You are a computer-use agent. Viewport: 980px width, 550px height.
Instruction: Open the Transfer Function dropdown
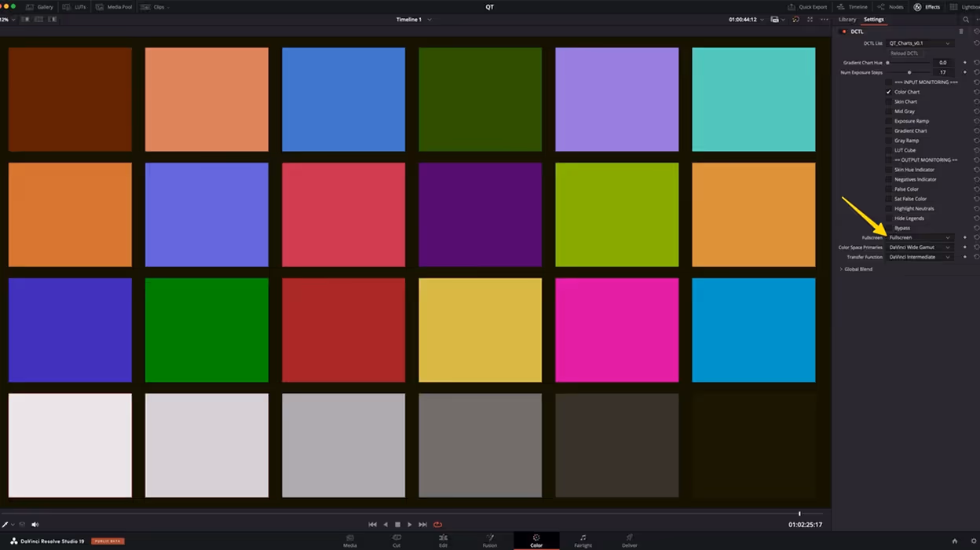coord(920,257)
